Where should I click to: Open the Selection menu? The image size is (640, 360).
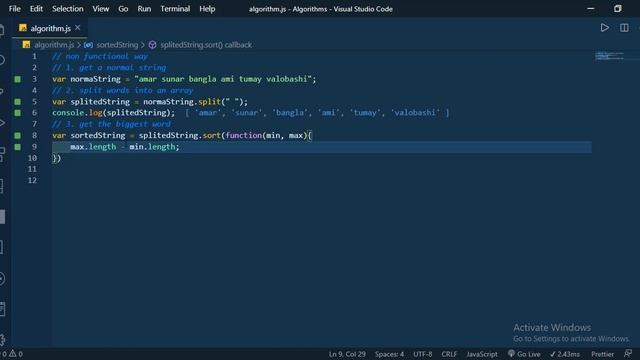pos(67,9)
